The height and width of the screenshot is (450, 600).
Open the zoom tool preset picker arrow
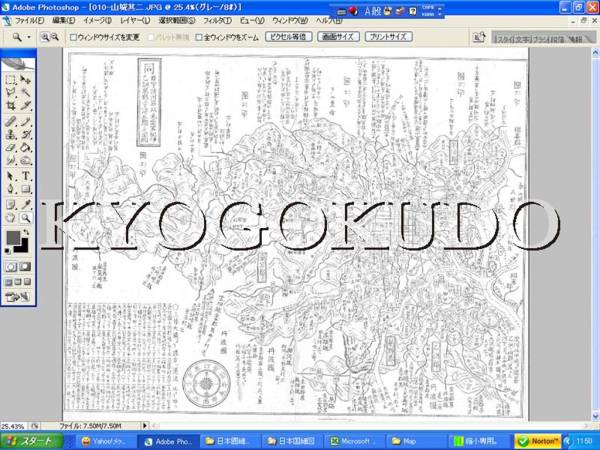[29, 37]
